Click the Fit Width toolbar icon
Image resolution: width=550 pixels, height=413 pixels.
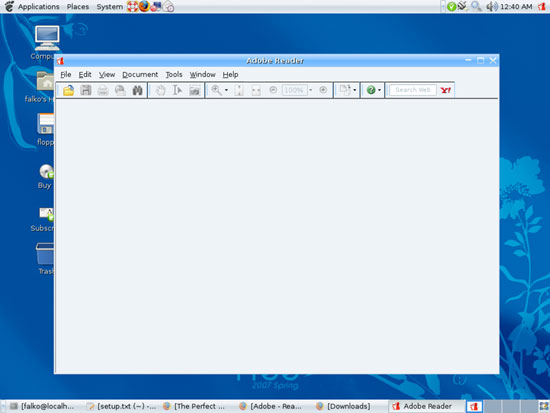[x=256, y=90]
